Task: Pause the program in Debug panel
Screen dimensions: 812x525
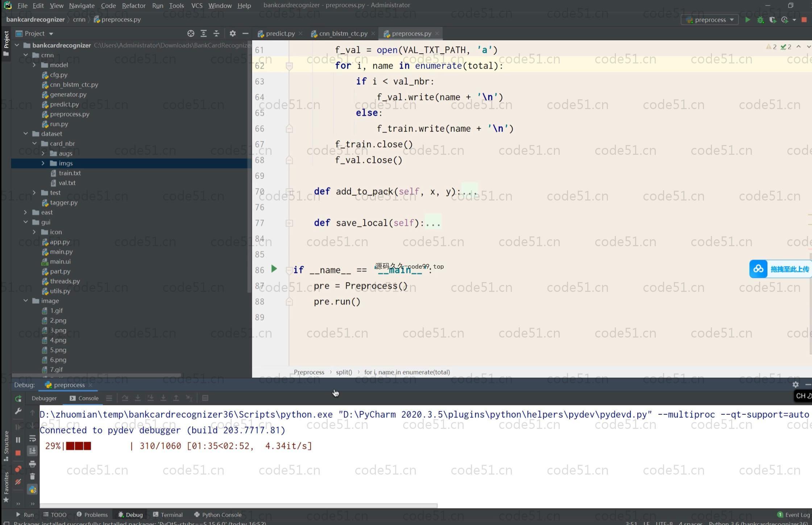Action: pyautogui.click(x=18, y=440)
